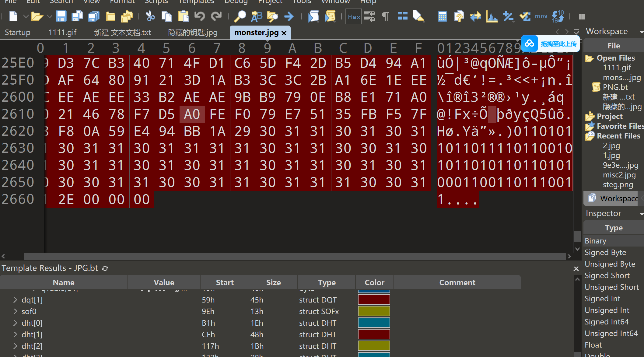Open the Templates menu
Viewport: 644px width, 357px height.
(196, 2)
